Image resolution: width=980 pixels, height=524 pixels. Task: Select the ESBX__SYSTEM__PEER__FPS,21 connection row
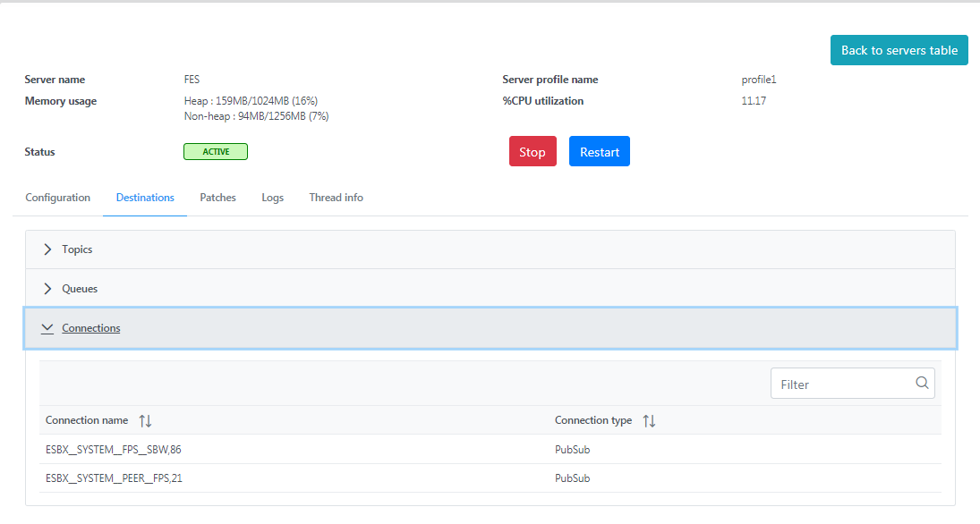point(490,478)
